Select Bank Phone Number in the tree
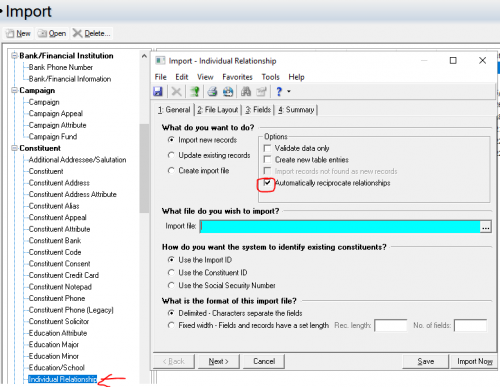 [61, 67]
